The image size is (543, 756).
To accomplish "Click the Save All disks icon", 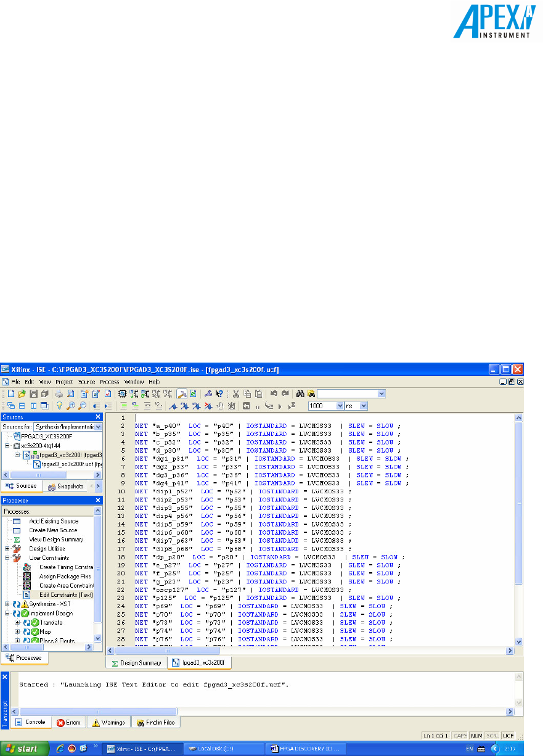I will [x=44, y=393].
